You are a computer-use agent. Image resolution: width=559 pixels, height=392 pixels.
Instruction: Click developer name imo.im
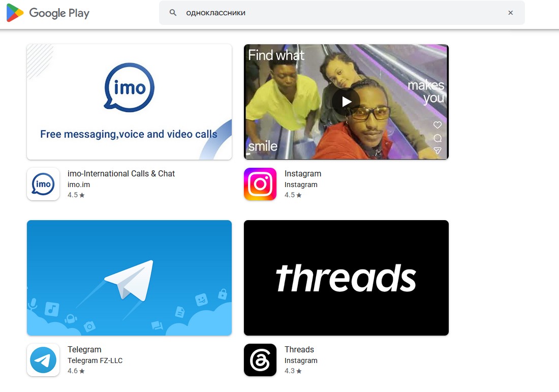tap(79, 185)
